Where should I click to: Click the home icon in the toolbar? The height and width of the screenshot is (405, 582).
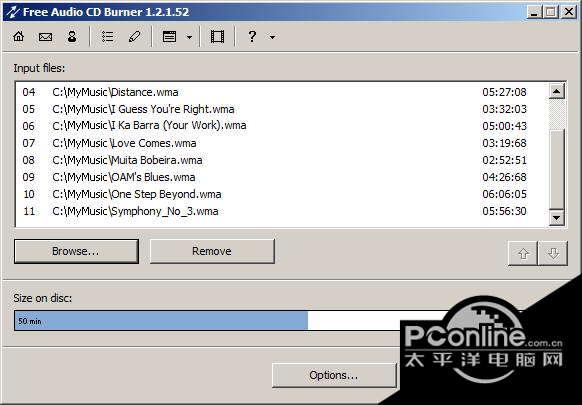pyautogui.click(x=19, y=36)
